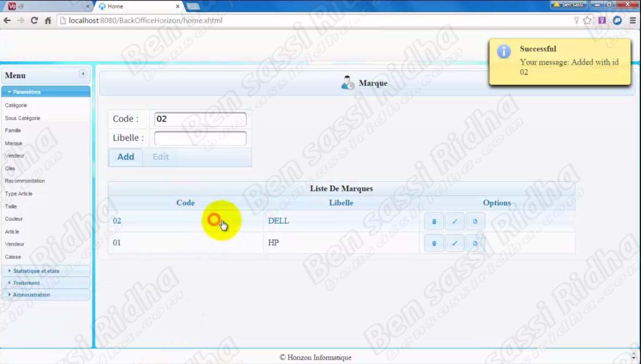
Task: Expand the Traitement section
Action: pyautogui.click(x=26, y=283)
